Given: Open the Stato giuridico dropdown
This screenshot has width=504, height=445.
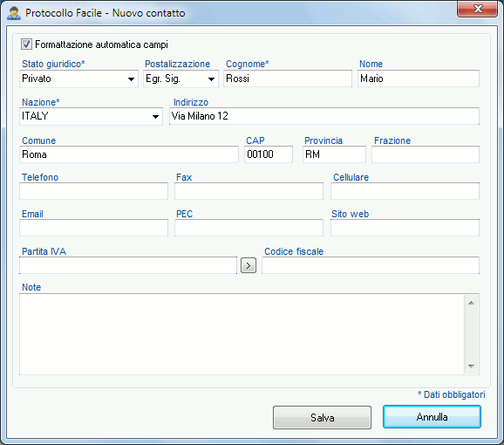Looking at the screenshot, I should tap(78, 79).
